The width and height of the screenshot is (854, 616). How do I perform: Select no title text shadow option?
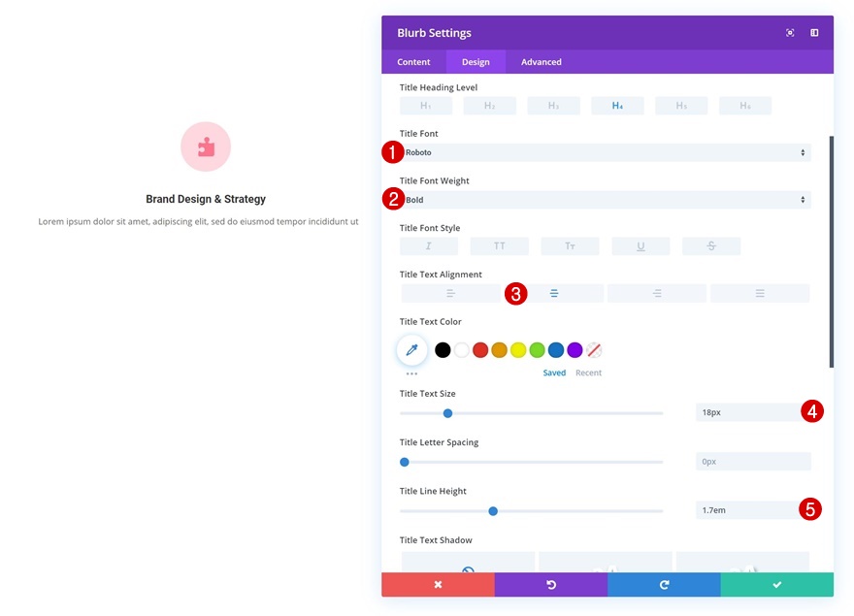pyautogui.click(x=468, y=563)
